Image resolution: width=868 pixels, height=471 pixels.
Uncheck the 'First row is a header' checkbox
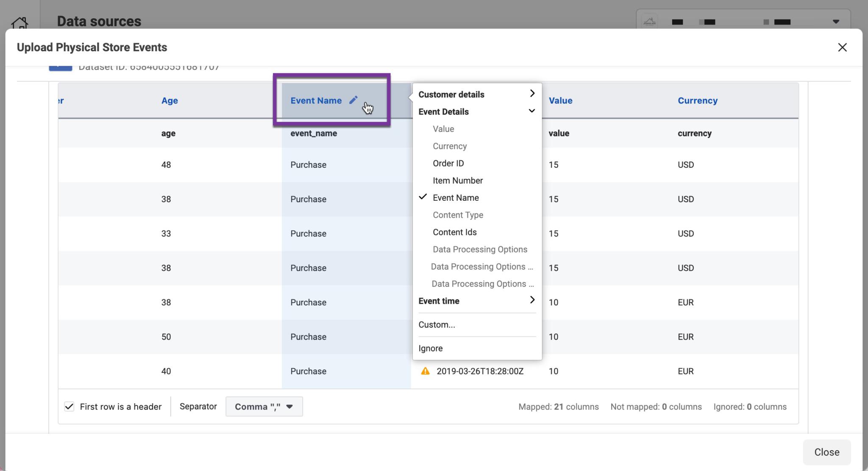point(70,406)
